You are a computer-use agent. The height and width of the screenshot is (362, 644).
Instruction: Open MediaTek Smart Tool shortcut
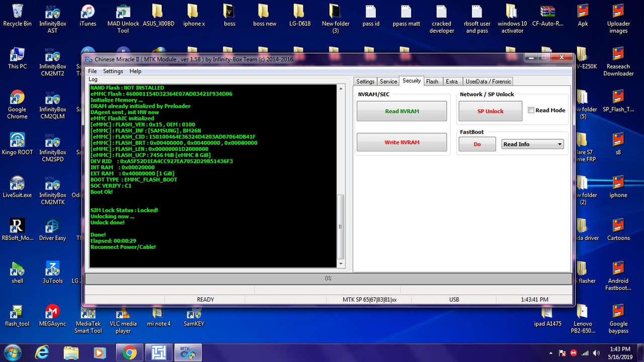[x=88, y=319]
